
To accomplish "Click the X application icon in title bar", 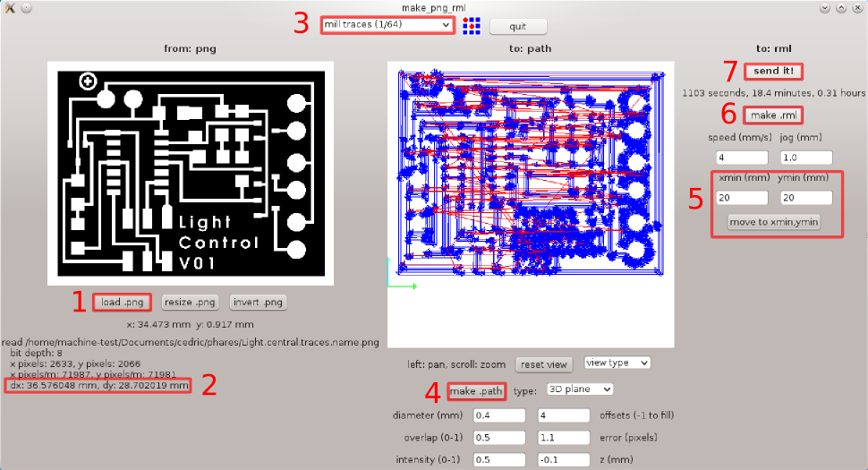I will coord(9,7).
